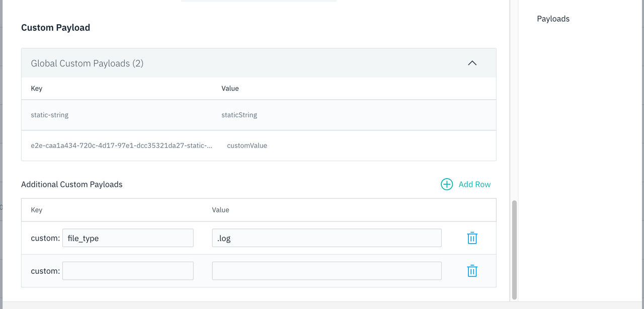Click the Key header in additional table
The image size is (644, 309).
click(x=36, y=210)
